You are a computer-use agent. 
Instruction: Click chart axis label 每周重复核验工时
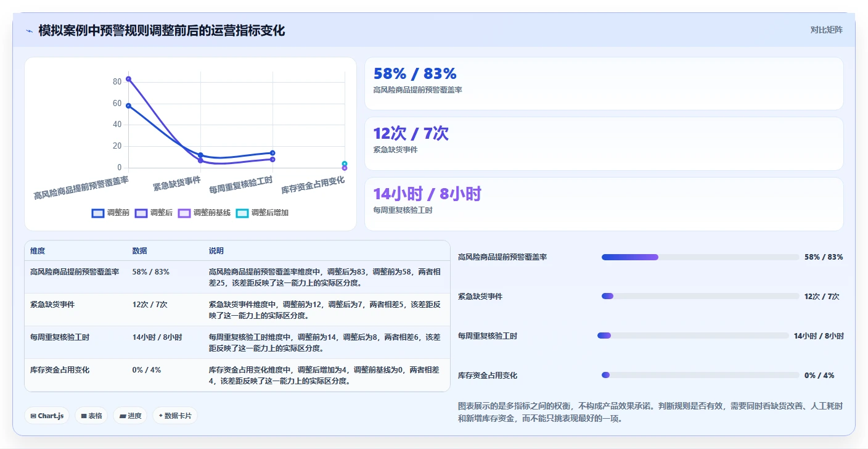[241, 184]
